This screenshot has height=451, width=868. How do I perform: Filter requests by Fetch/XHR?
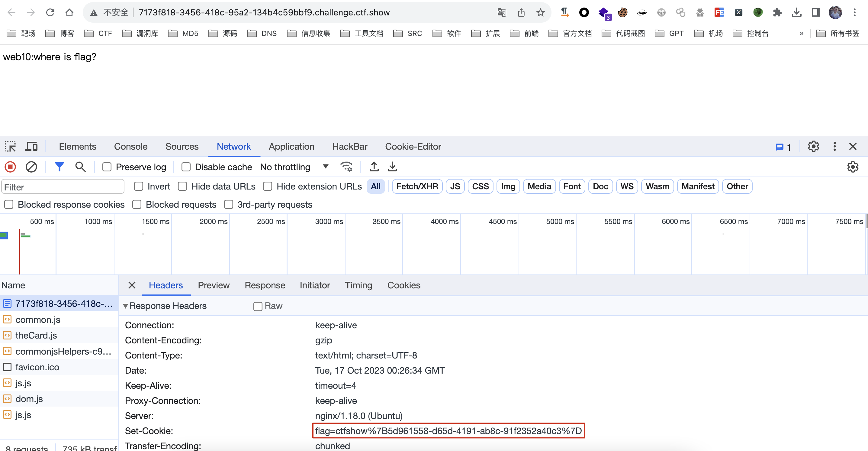[417, 186]
